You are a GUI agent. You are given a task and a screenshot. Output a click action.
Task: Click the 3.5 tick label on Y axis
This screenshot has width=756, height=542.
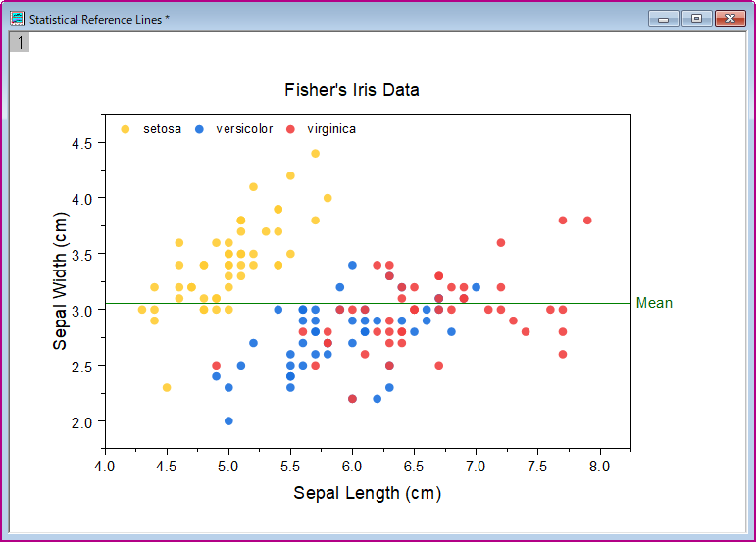pos(81,256)
